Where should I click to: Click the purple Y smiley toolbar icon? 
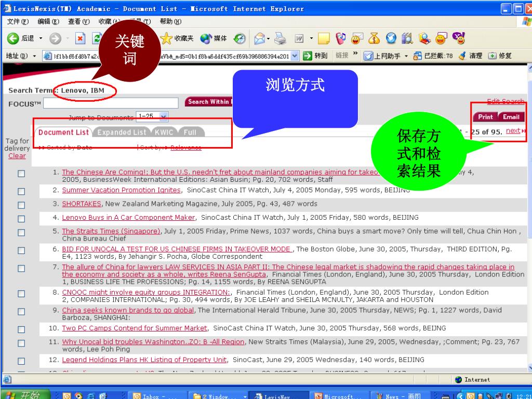pyautogui.click(x=459, y=38)
